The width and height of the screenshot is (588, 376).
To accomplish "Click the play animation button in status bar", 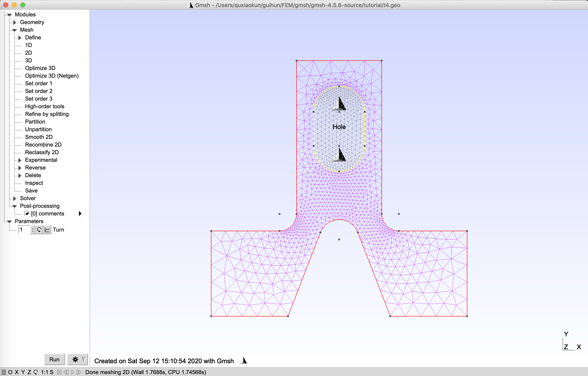I will coord(73,372).
